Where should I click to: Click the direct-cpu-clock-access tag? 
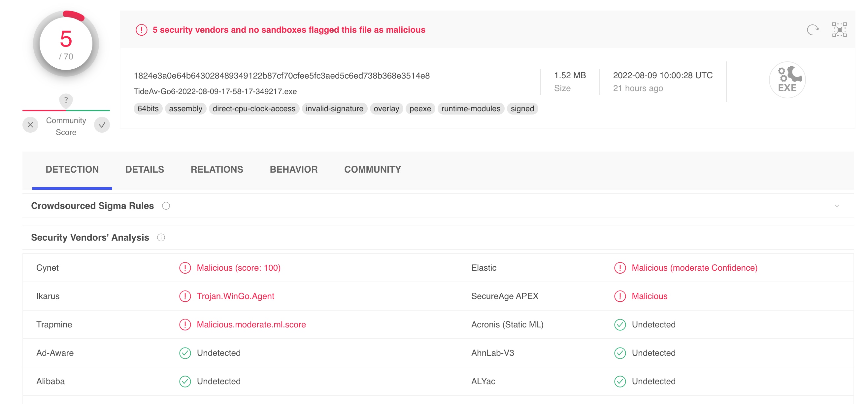254,109
